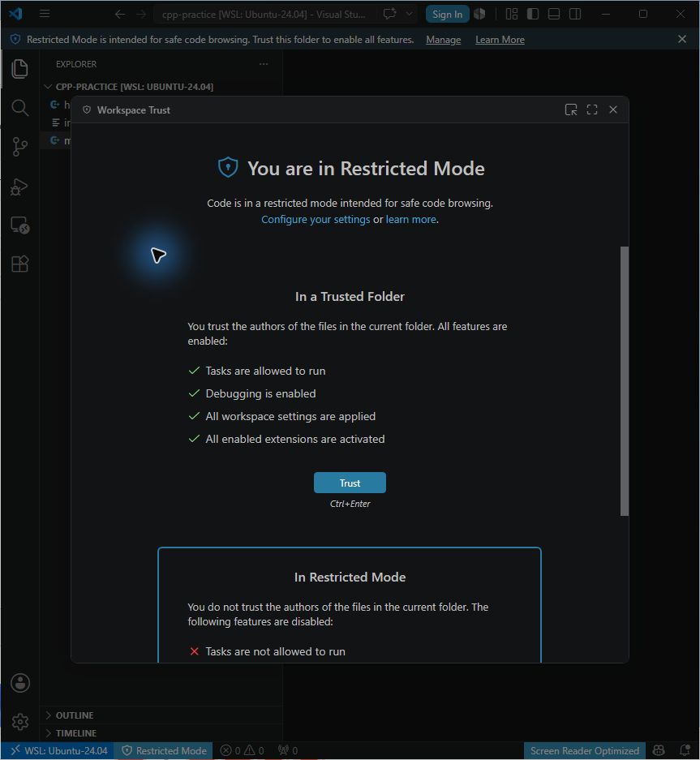700x760 pixels.
Task: Click Restricted Mode in the status bar
Action: [x=164, y=750]
